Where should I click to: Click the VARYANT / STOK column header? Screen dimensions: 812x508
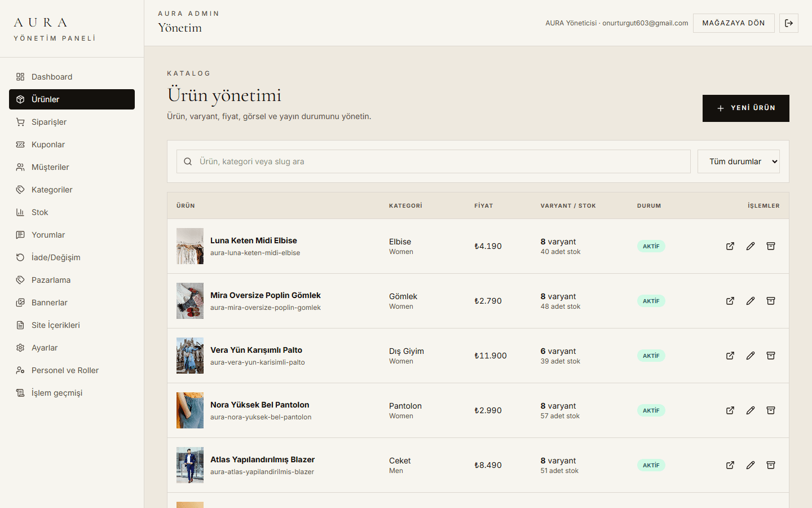pyautogui.click(x=568, y=206)
